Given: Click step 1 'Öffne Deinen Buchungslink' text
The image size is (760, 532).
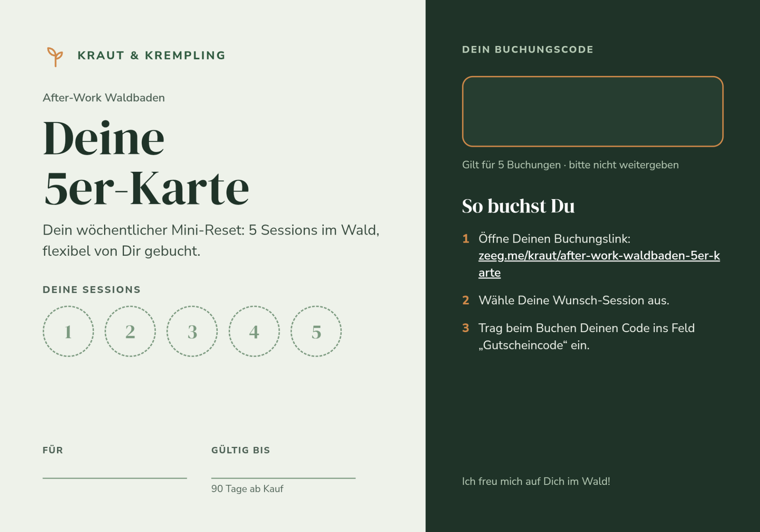Looking at the screenshot, I should [554, 239].
